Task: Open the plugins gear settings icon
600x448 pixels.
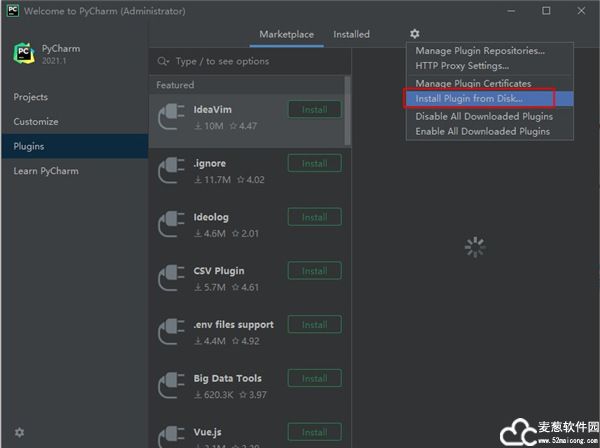Action: 414,34
